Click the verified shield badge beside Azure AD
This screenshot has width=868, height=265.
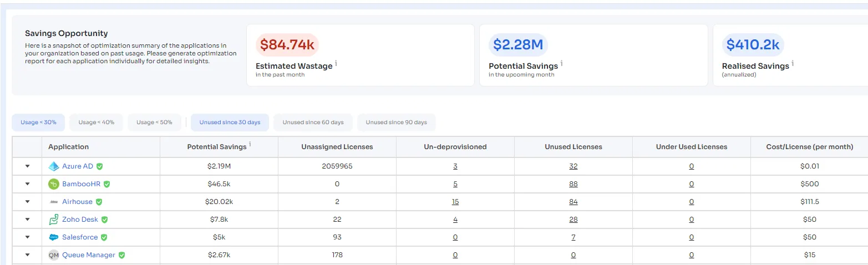tap(100, 166)
